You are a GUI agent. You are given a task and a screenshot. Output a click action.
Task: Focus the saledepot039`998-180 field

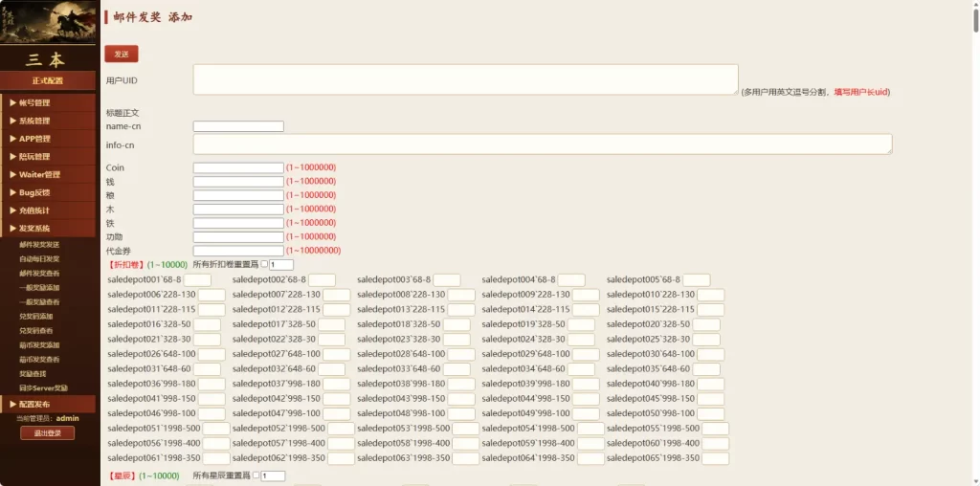point(586,385)
